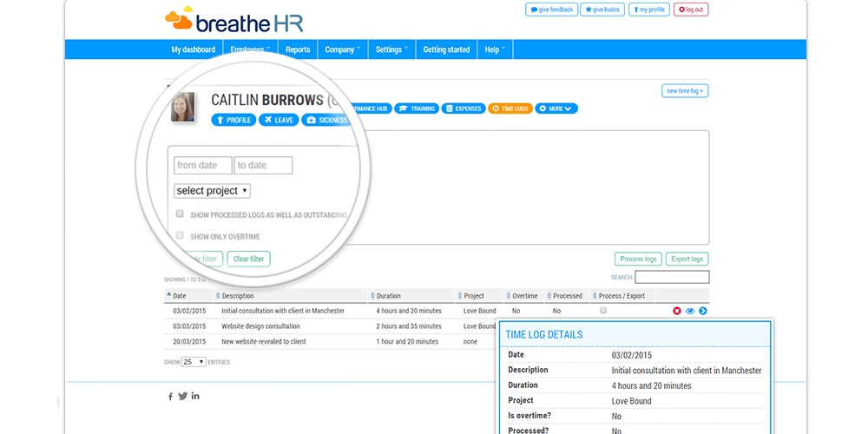The height and width of the screenshot is (434, 868).
Task: Click '03/02/2015' value in Time Log Details
Action: (x=632, y=355)
